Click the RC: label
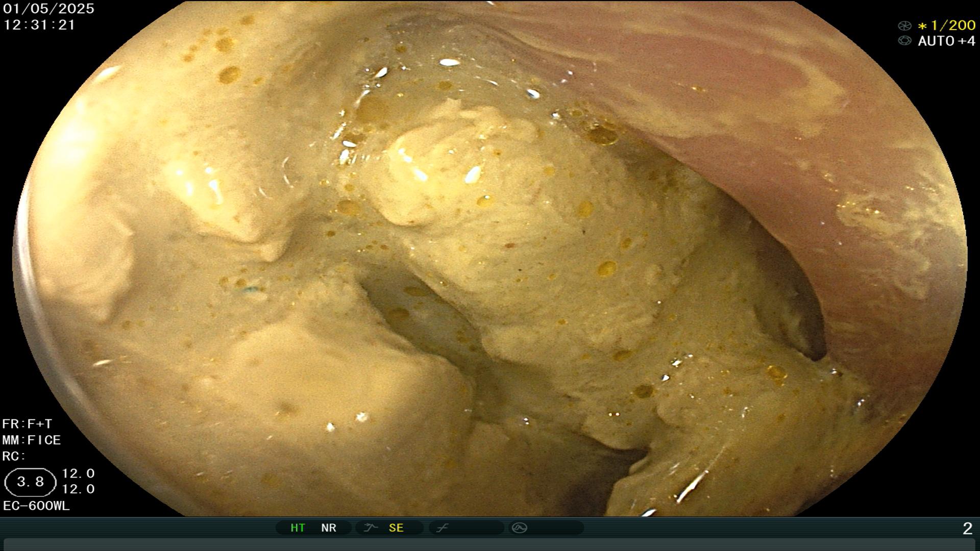Viewport: 980px width, 551px height. [x=14, y=456]
